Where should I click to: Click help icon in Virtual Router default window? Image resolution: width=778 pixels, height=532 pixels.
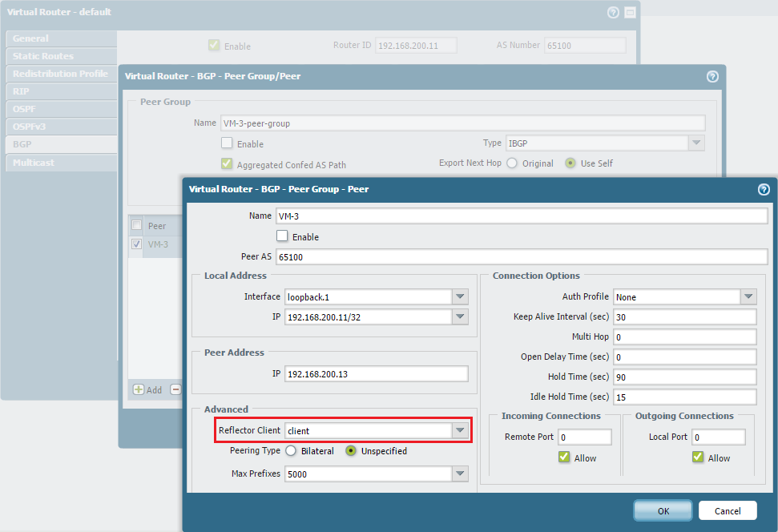tap(614, 13)
